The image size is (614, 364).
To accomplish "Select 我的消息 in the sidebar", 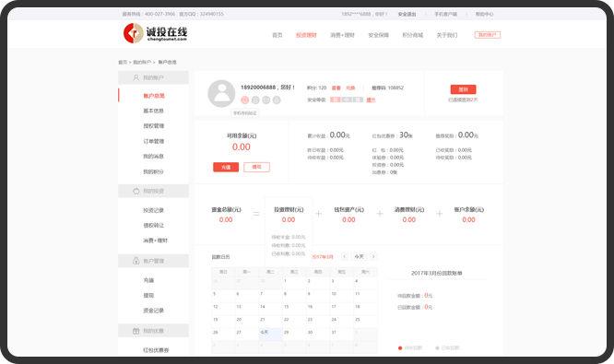I will coord(153,156).
